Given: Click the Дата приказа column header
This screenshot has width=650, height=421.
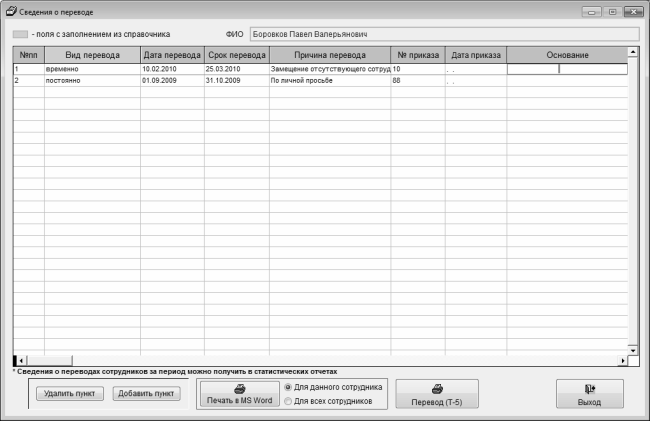Looking at the screenshot, I should (476, 55).
